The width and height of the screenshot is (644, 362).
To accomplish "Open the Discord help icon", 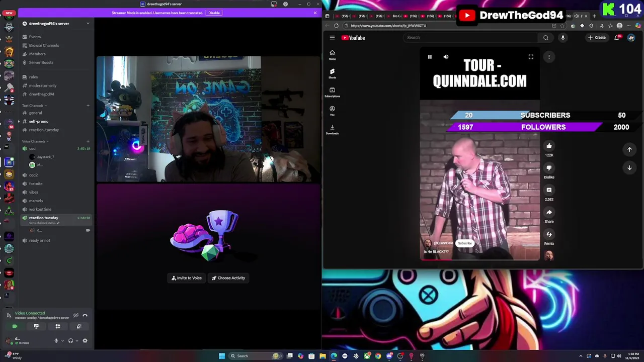I will (285, 4).
